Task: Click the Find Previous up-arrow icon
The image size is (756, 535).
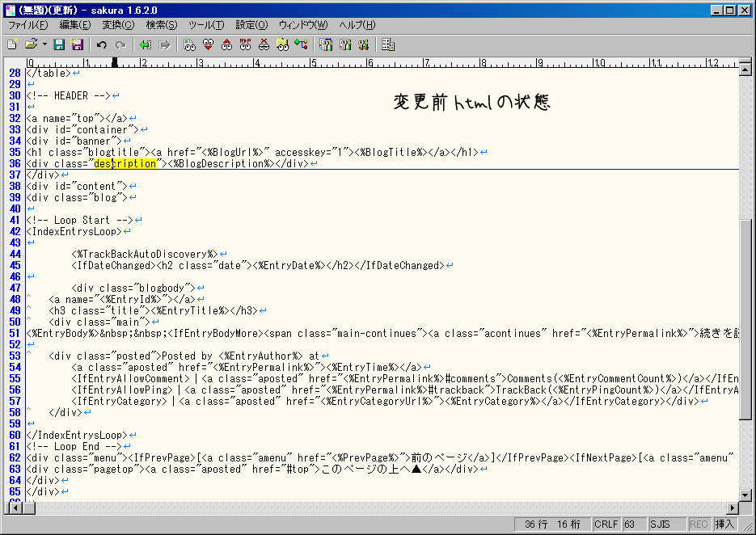Action: [226, 44]
